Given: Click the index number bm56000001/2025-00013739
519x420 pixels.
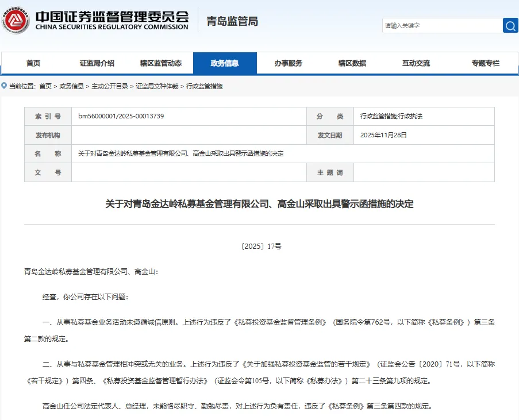Looking at the screenshot, I should coord(121,116).
